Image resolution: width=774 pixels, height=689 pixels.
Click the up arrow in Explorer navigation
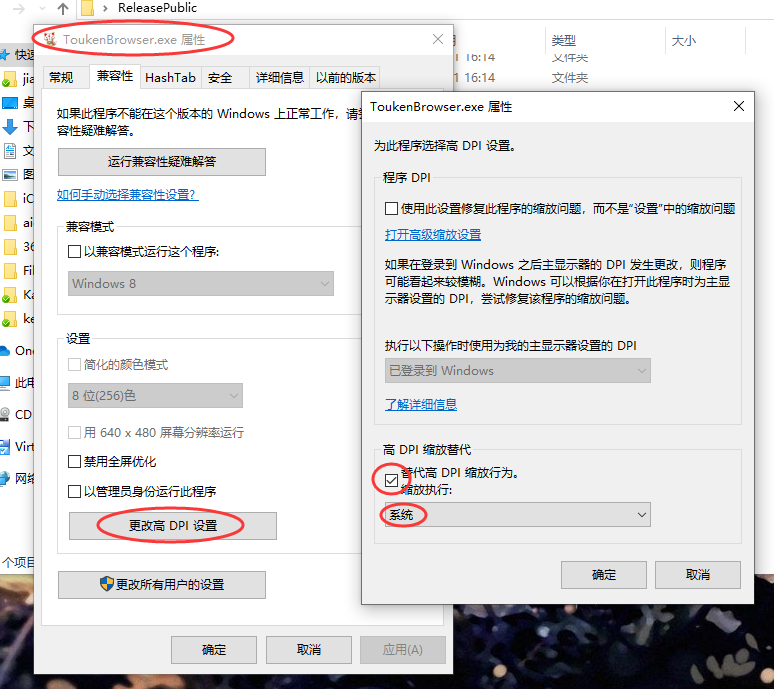click(x=63, y=8)
